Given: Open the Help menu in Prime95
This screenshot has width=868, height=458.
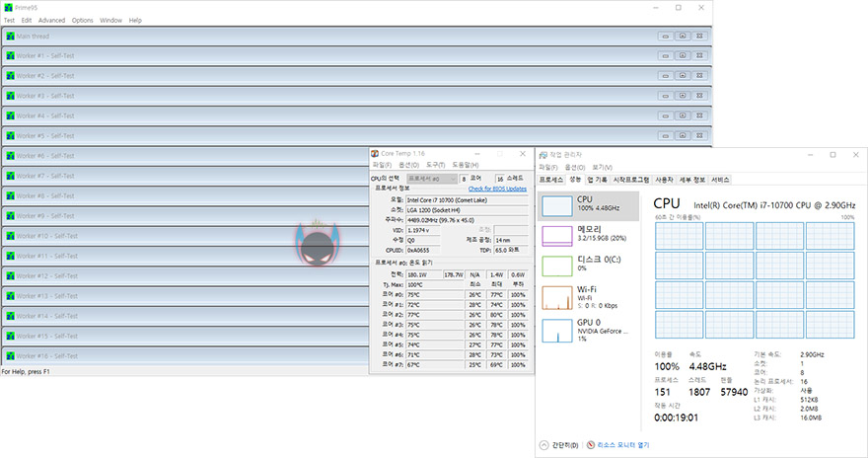Looking at the screenshot, I should [x=136, y=21].
